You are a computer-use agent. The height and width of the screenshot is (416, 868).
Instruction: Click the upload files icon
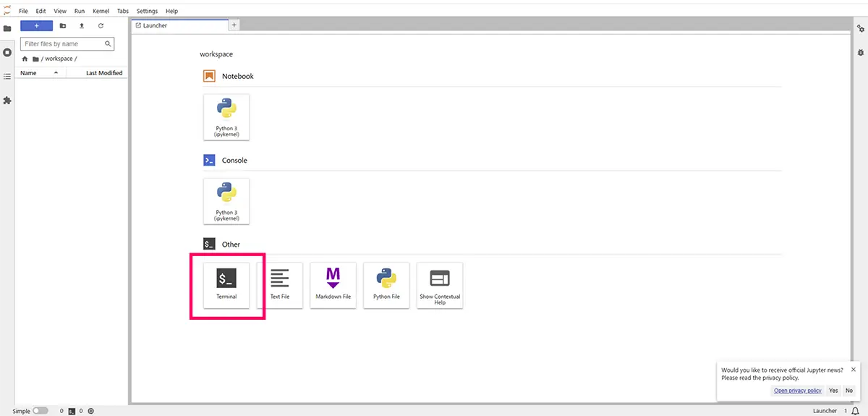point(82,26)
